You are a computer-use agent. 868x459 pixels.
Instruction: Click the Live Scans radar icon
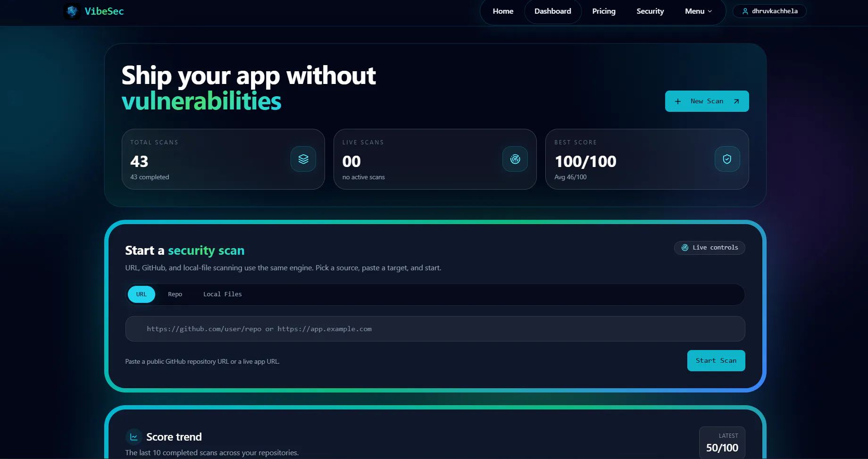515,159
